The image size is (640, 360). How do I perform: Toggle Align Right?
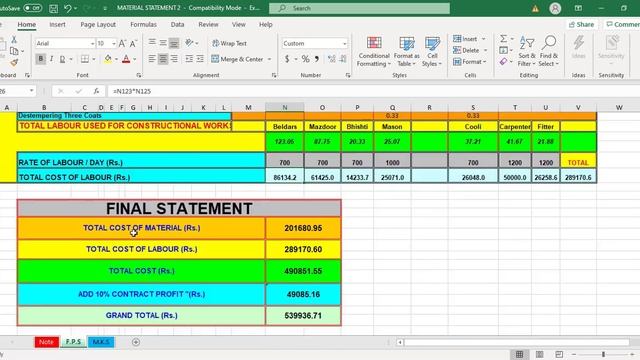(174, 59)
